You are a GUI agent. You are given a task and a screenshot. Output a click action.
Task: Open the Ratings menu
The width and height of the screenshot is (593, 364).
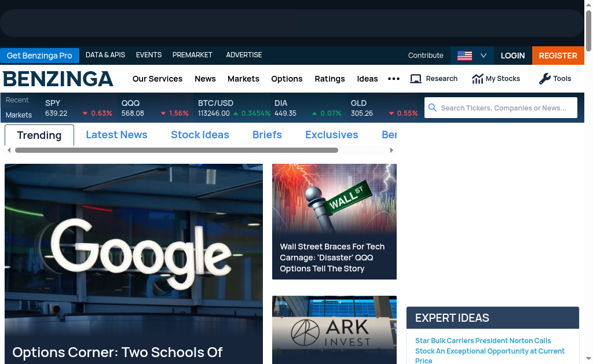point(330,79)
